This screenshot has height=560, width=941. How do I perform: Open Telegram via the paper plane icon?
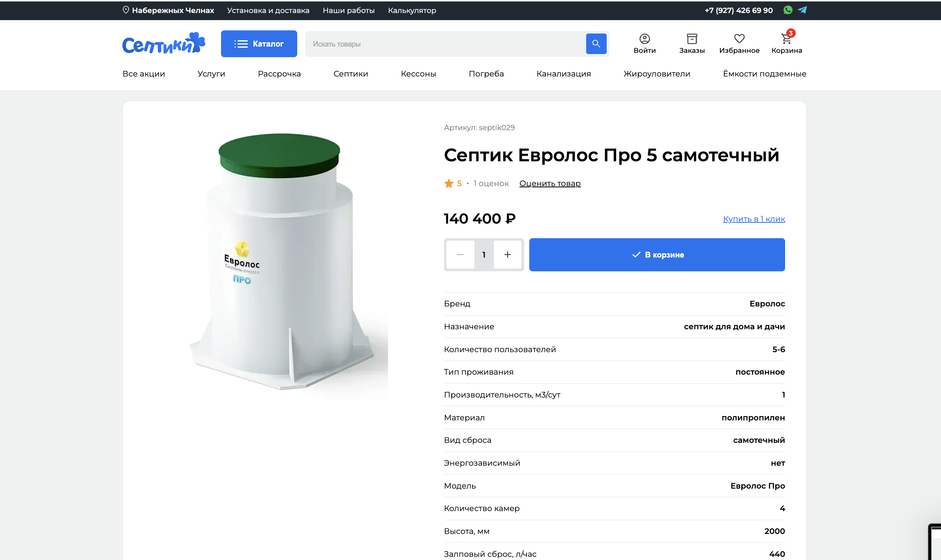pyautogui.click(x=802, y=10)
